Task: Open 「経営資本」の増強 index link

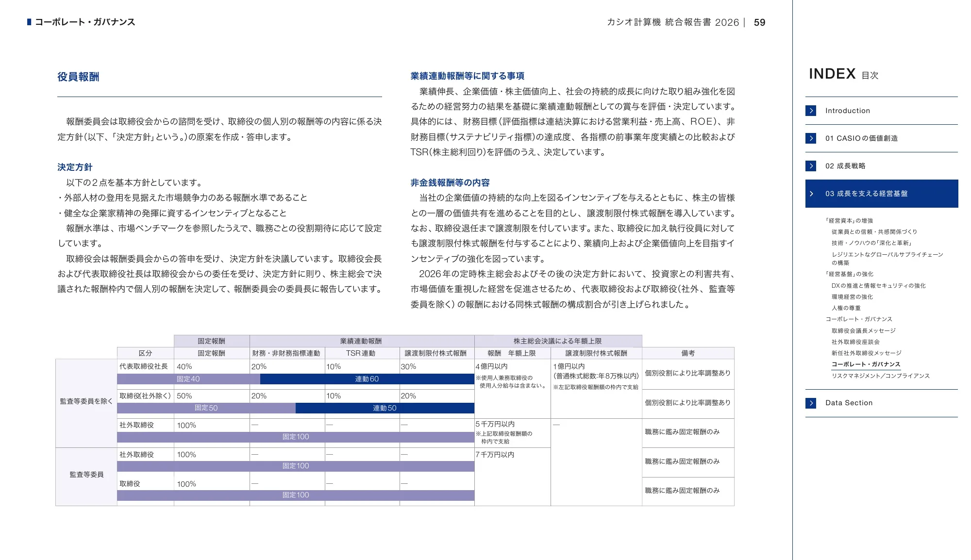Action: (x=849, y=220)
